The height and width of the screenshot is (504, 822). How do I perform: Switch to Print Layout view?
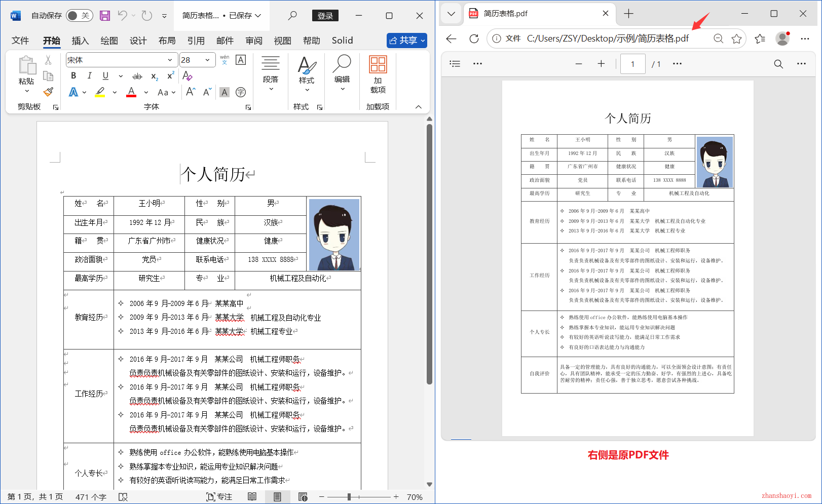(x=277, y=497)
